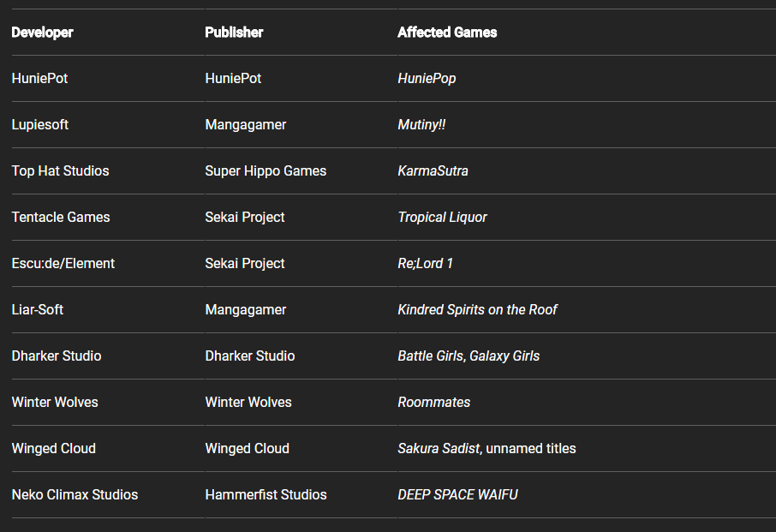Select the Top Hat Studios cell
The width and height of the screenshot is (776, 532).
60,170
